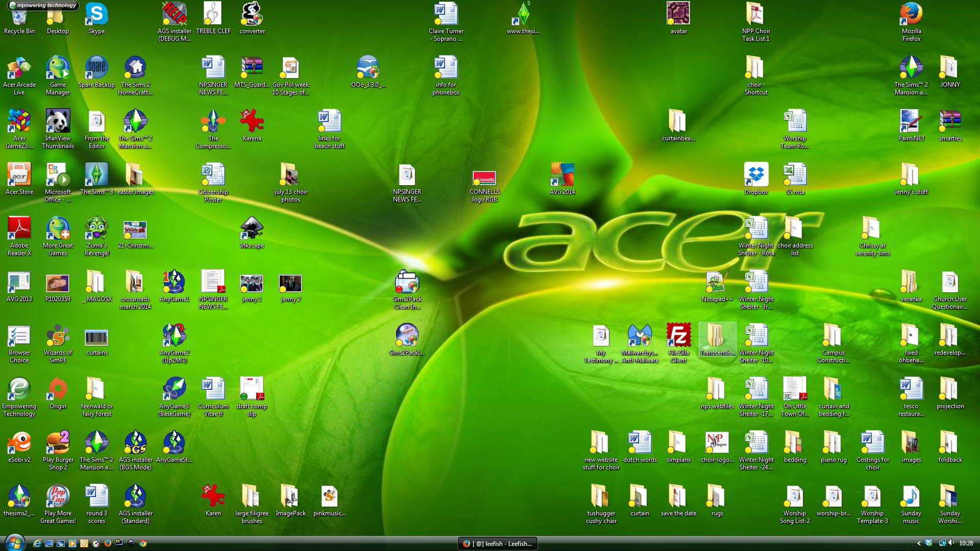980x551 pixels.
Task: Click the system clock showing 10:28
Action: 966,543
